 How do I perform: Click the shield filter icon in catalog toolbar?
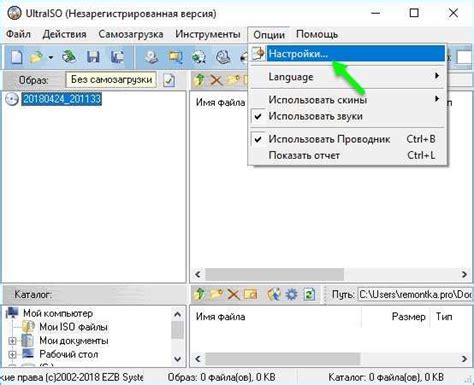274,294
